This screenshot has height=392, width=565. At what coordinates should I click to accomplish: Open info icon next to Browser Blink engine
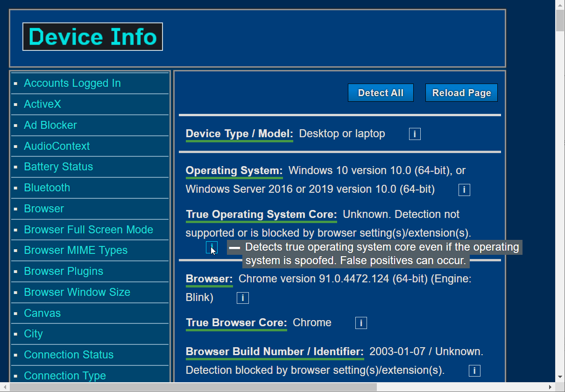click(x=243, y=298)
